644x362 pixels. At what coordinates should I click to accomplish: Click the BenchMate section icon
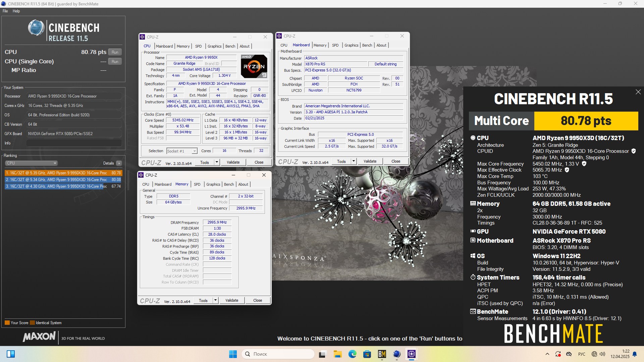[x=473, y=311]
